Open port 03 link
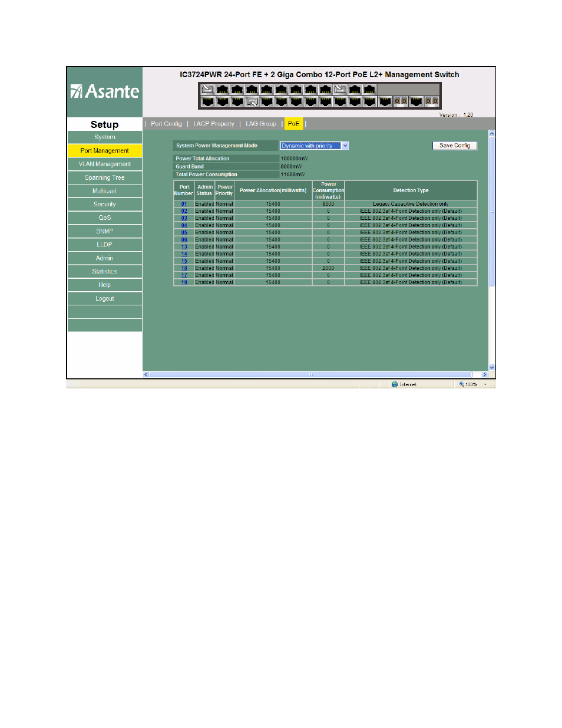The height and width of the screenshot is (728, 562). (x=184, y=218)
